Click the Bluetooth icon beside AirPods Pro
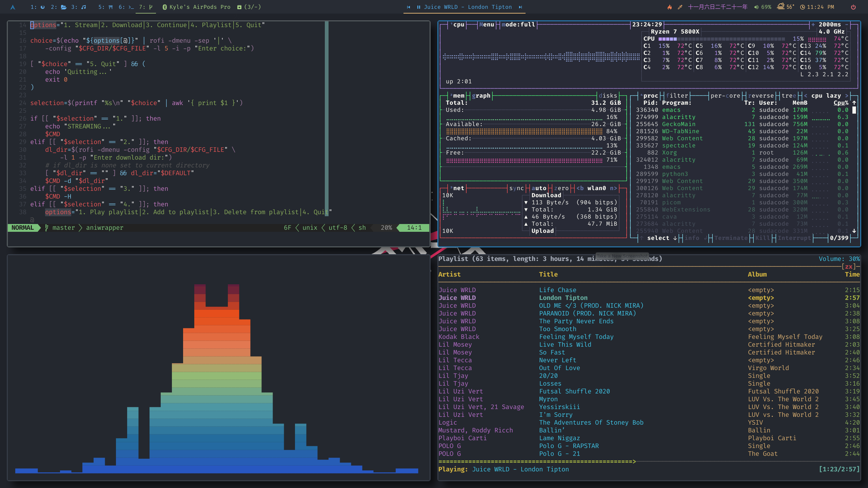Viewport: 868px width, 488px height. click(x=164, y=7)
